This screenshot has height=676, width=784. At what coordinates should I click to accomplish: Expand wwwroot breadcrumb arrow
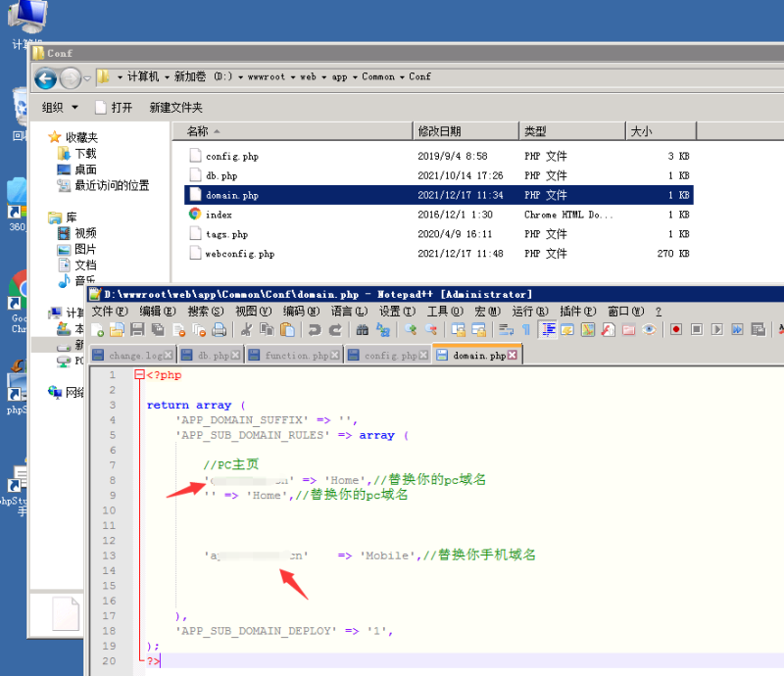(293, 77)
